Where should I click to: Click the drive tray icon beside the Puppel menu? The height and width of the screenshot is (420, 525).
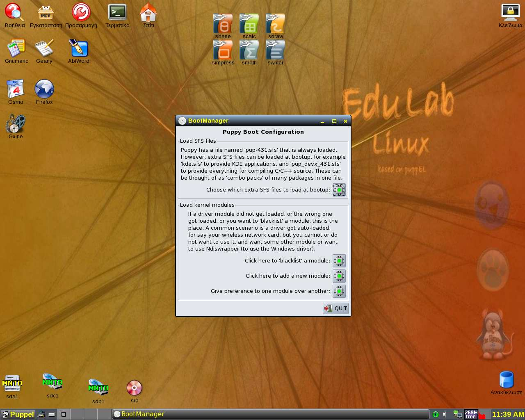(x=41, y=414)
